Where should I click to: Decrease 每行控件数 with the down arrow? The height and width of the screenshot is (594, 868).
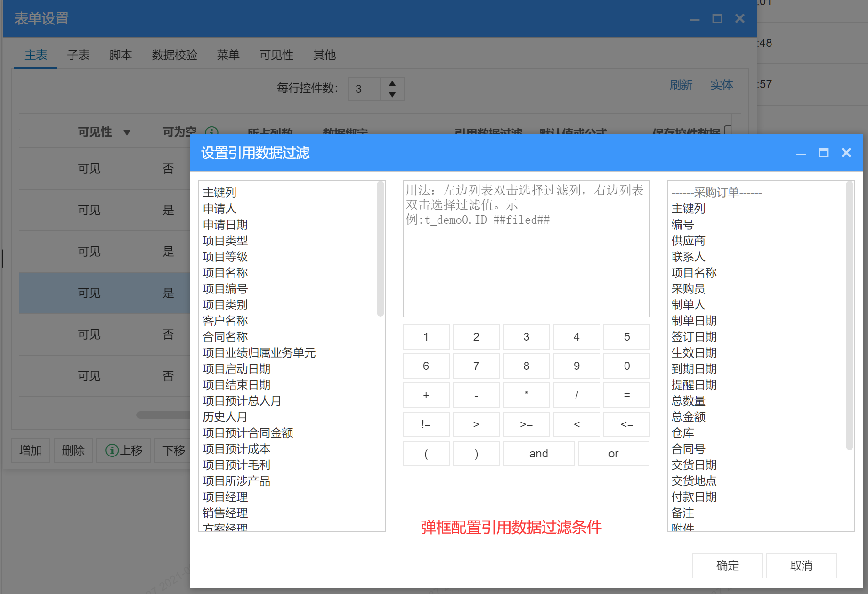[392, 94]
